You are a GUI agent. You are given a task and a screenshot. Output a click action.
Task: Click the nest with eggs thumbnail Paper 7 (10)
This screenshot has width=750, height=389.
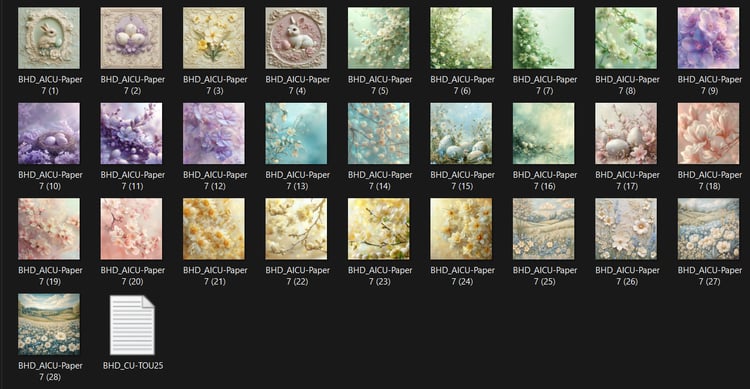coord(49,133)
